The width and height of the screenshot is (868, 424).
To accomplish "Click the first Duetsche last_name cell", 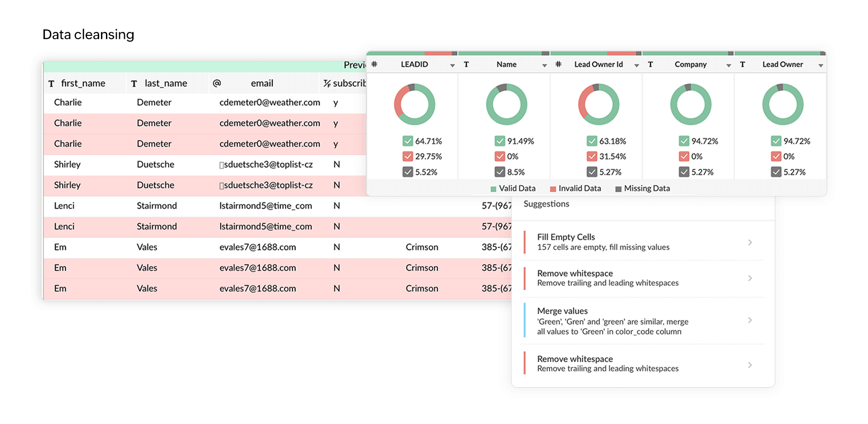I will tap(156, 164).
